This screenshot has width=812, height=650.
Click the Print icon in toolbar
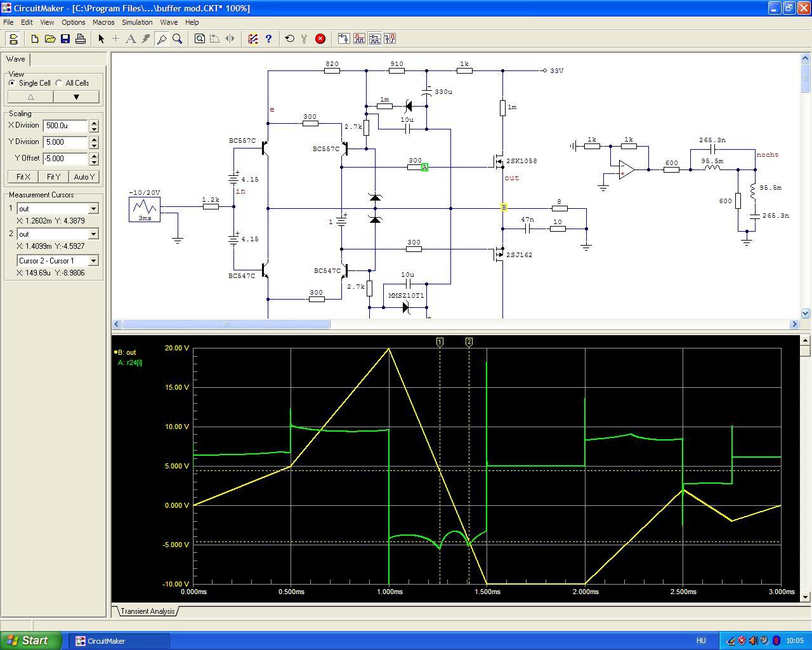click(81, 39)
